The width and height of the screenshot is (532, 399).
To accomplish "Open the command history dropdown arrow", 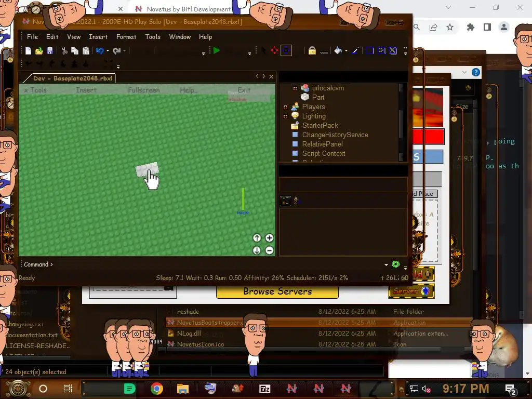I will coord(386,264).
